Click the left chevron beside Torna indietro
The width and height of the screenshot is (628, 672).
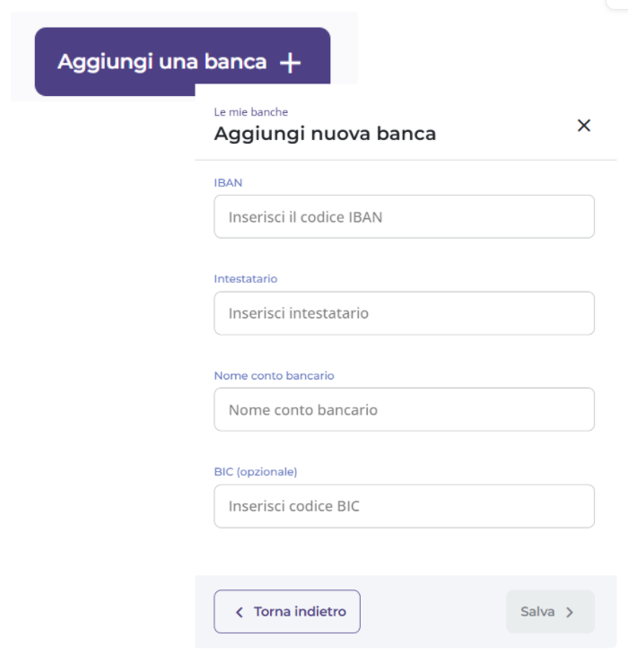(239, 612)
